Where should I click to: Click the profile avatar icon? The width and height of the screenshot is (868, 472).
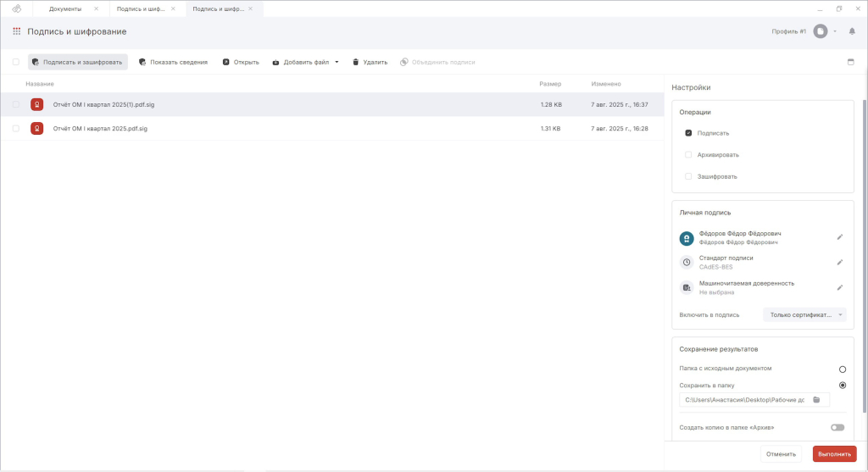pyautogui.click(x=820, y=31)
